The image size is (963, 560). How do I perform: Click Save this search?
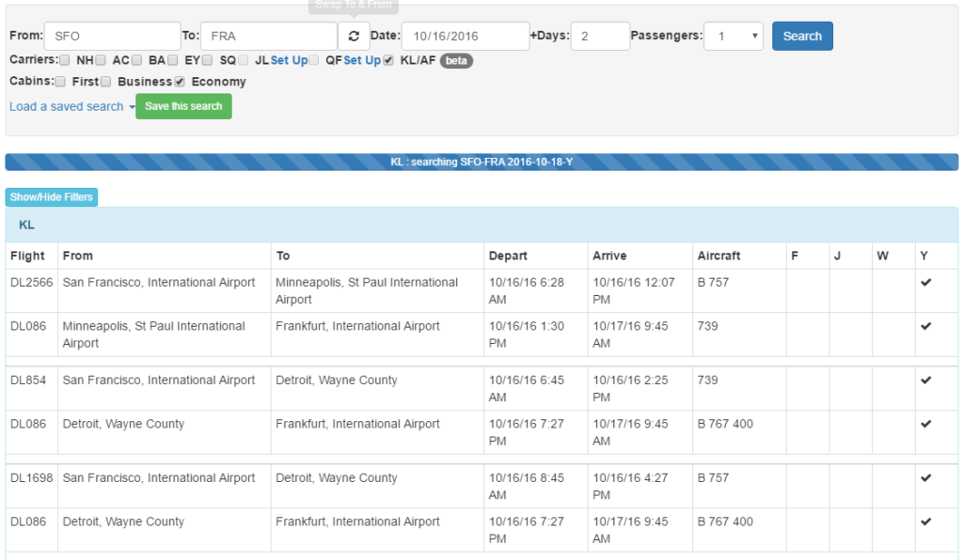(x=183, y=106)
